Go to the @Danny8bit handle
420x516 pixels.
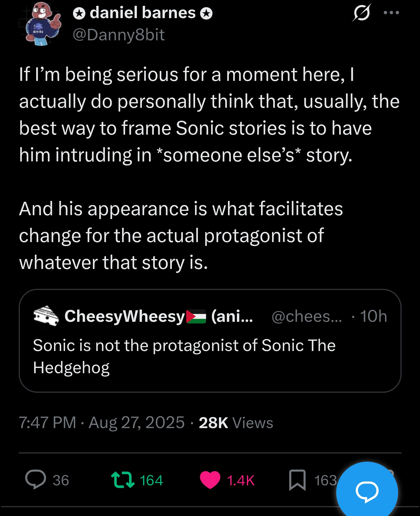tap(118, 35)
